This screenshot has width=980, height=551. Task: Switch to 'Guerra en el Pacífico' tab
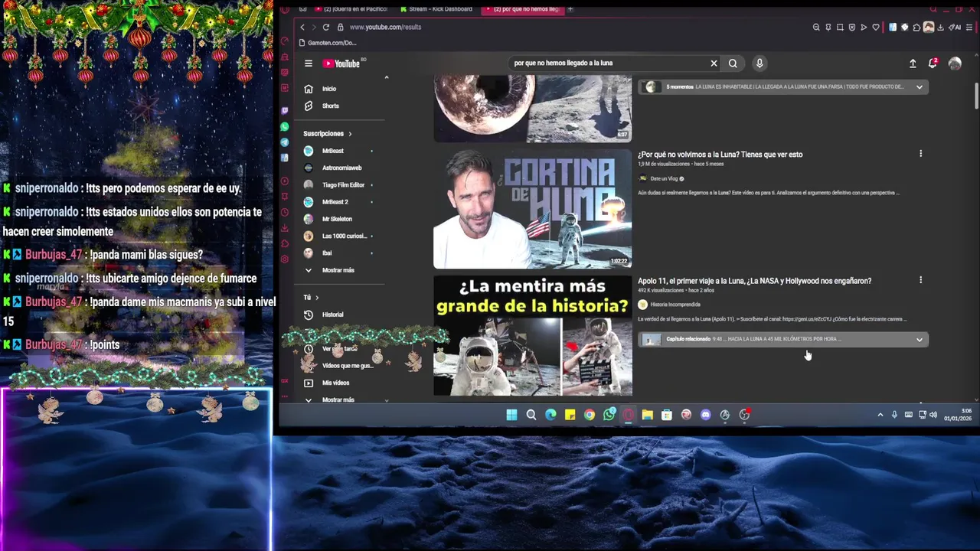click(x=351, y=9)
